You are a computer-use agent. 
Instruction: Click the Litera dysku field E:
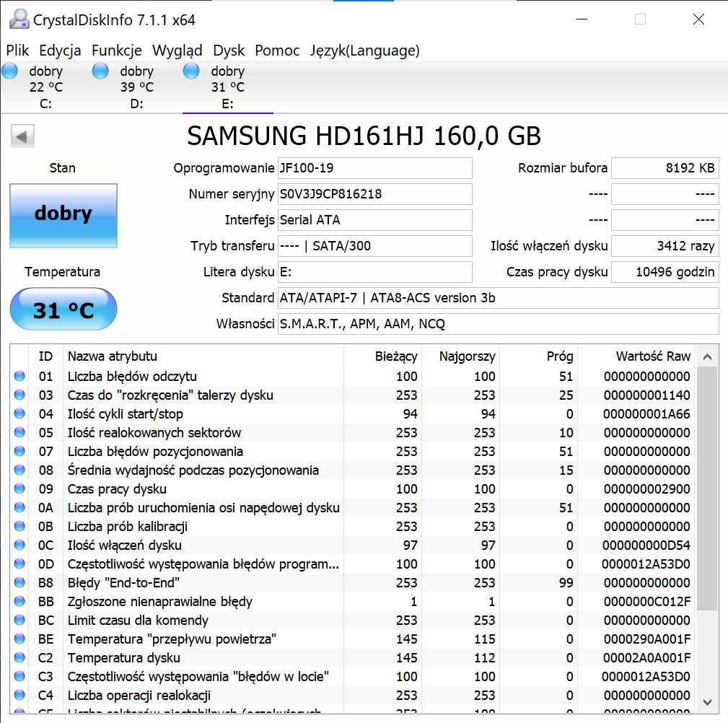click(x=374, y=272)
